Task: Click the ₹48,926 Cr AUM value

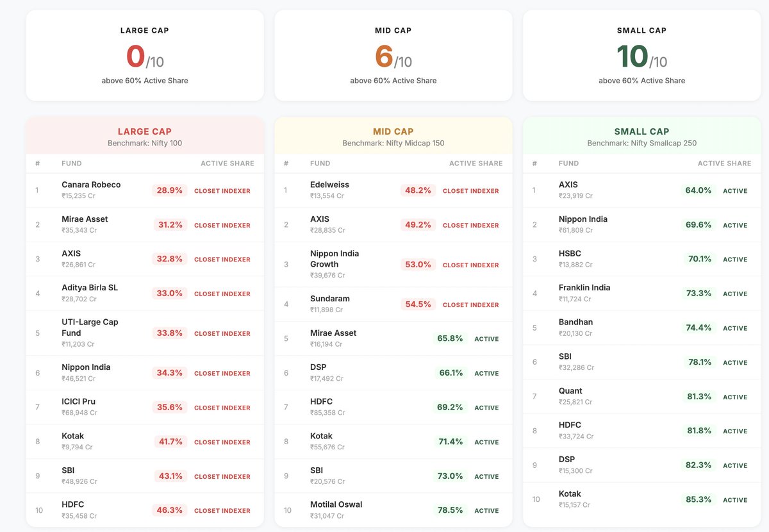Action: [x=79, y=481]
